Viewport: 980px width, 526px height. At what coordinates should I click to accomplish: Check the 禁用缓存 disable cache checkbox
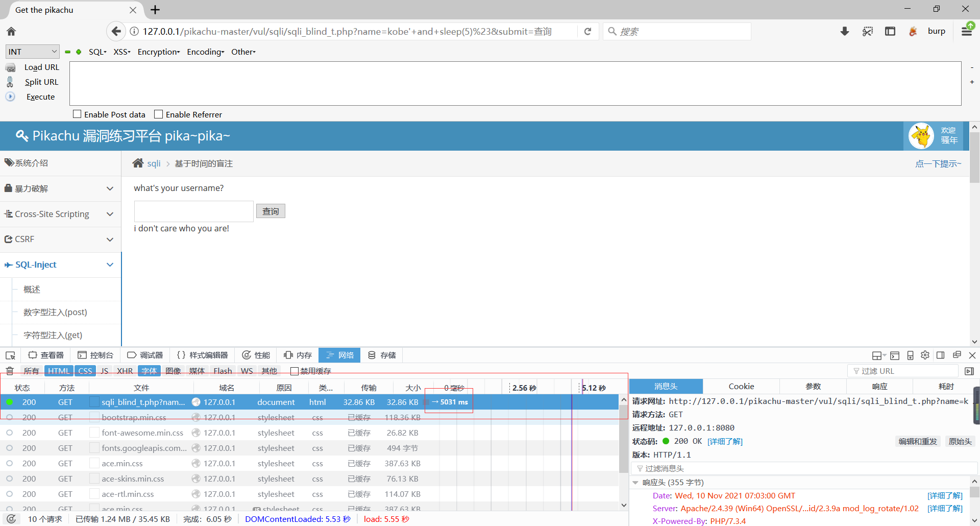(294, 371)
